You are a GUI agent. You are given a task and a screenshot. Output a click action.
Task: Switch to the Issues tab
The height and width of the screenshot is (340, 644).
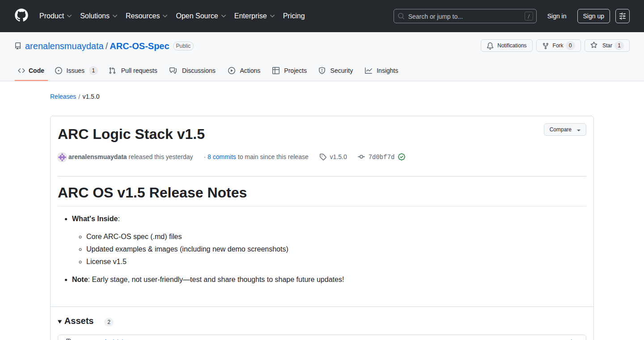pyautogui.click(x=76, y=71)
